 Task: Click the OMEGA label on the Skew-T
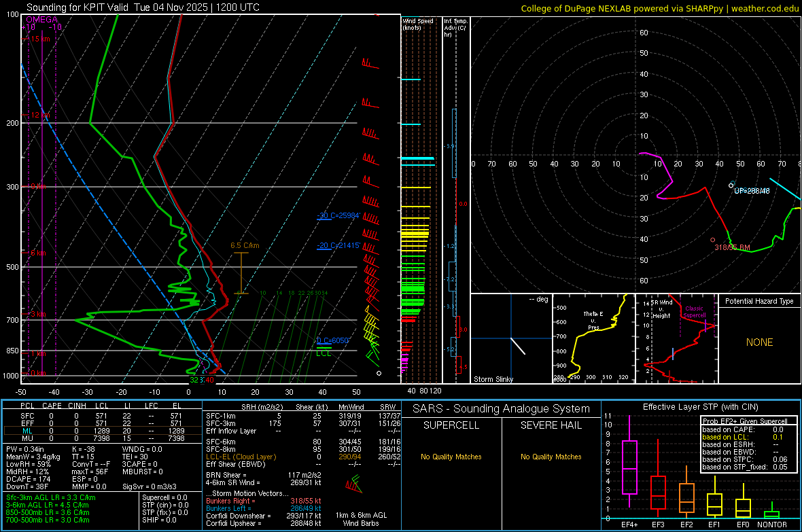(x=42, y=20)
